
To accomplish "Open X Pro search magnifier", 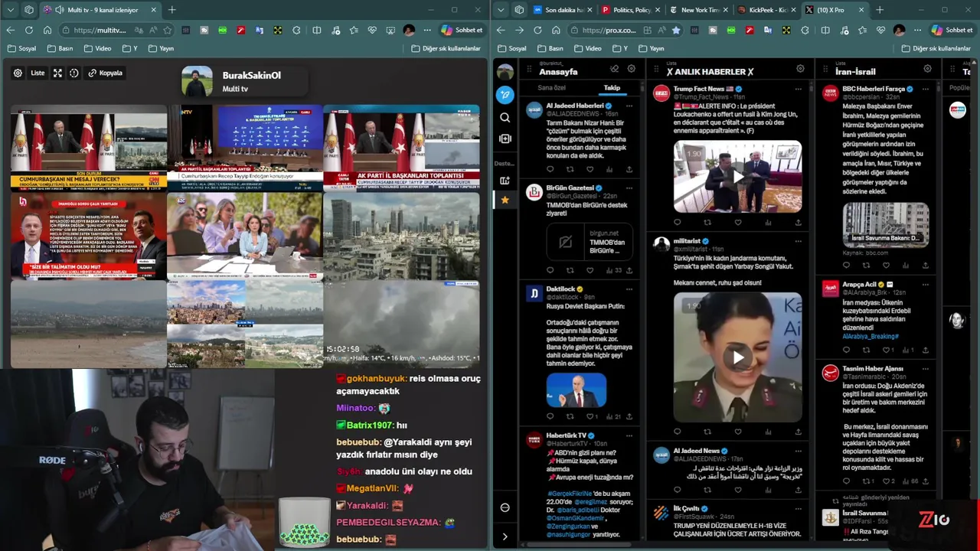I will coord(505,117).
